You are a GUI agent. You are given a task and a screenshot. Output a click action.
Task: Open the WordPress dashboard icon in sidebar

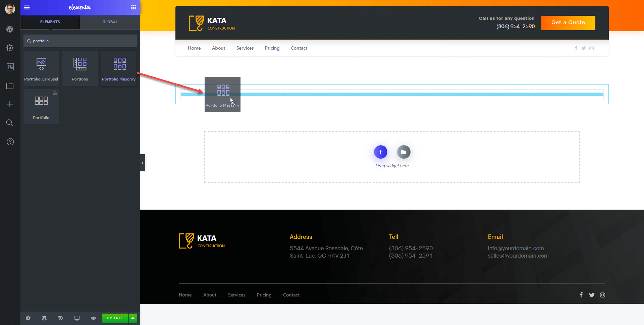coord(10,29)
